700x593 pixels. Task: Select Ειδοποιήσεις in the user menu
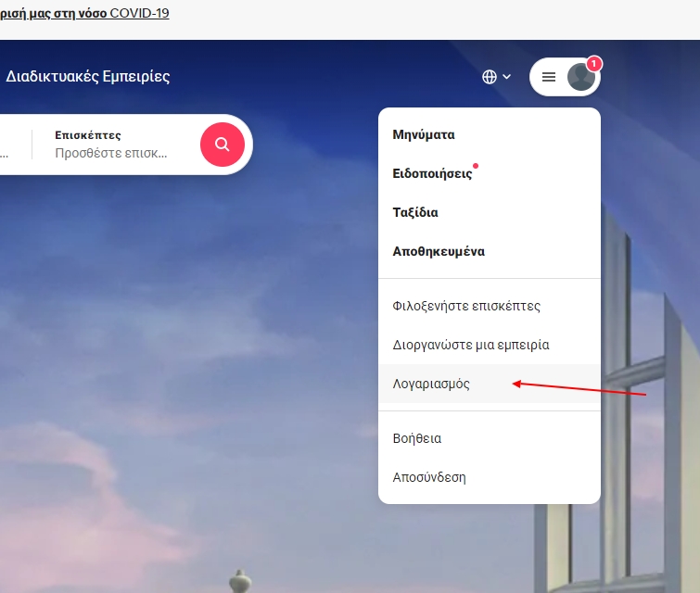pyautogui.click(x=432, y=173)
